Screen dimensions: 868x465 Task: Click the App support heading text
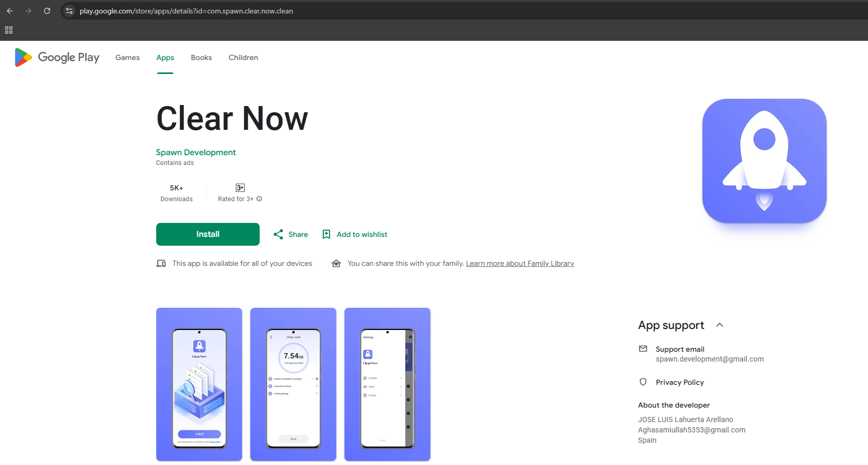671,325
